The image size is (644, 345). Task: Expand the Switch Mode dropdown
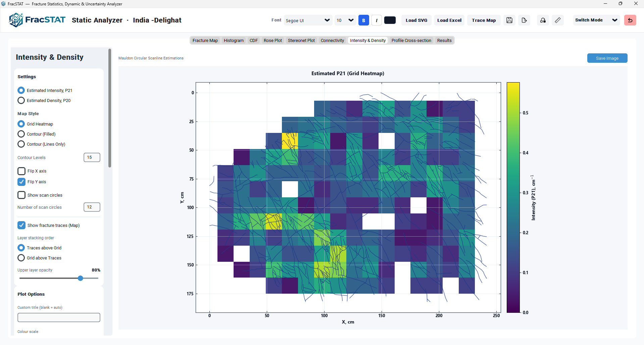pos(596,20)
